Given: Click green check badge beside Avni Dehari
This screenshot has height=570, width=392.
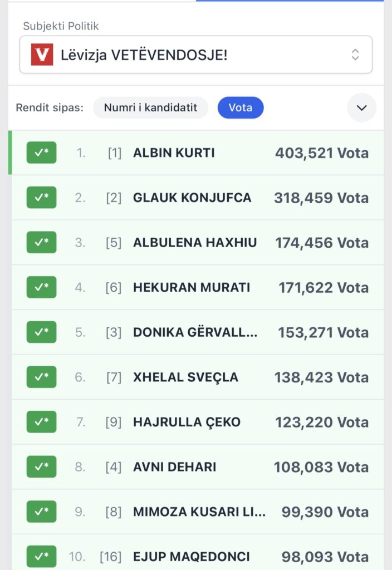Looking at the screenshot, I should tap(42, 467).
